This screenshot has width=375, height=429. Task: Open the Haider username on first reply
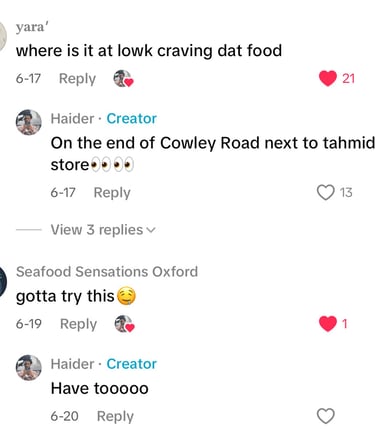72,119
